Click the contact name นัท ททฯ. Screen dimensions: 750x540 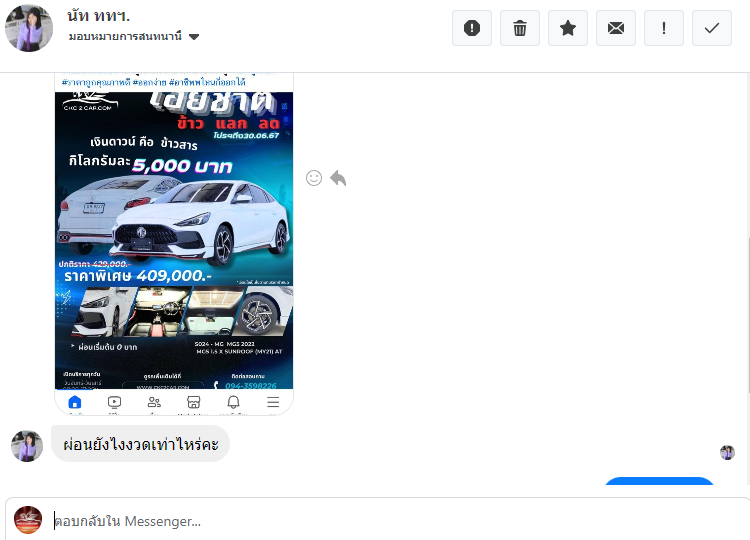(99, 15)
